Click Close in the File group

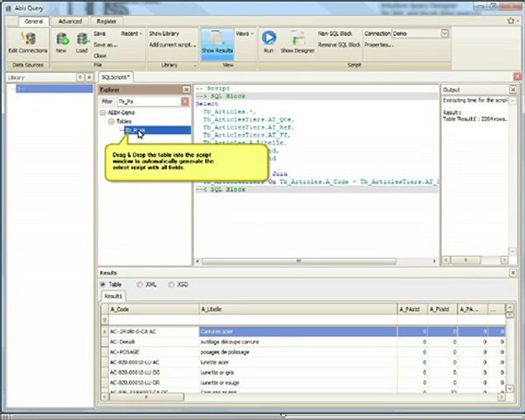100,56
